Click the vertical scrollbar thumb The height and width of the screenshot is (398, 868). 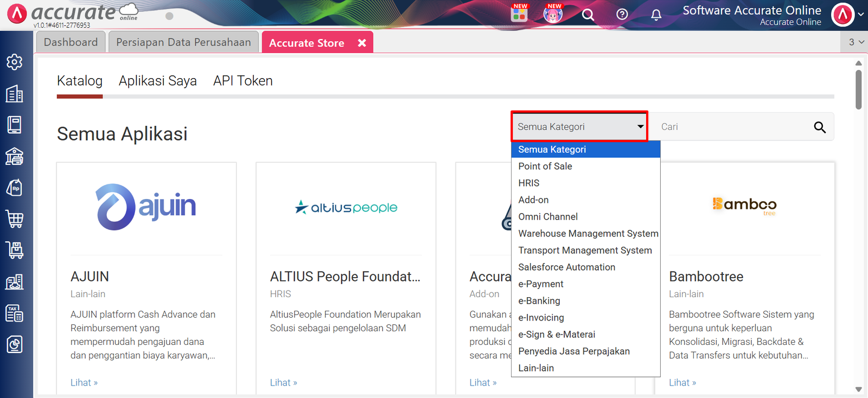[858, 89]
